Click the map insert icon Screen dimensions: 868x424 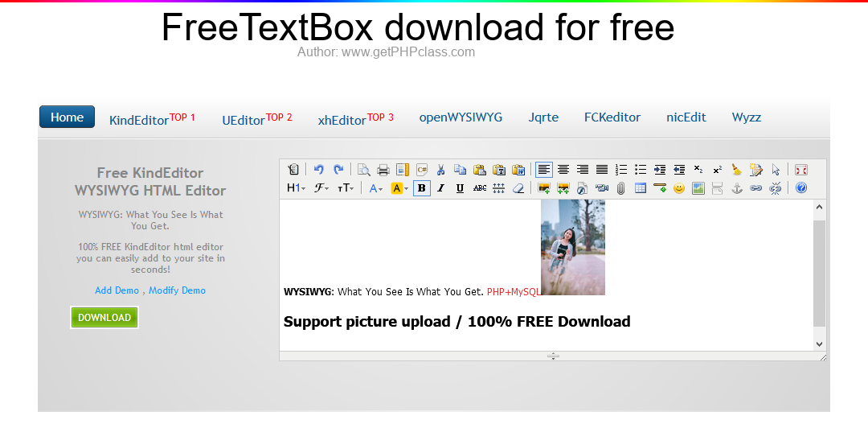click(698, 188)
